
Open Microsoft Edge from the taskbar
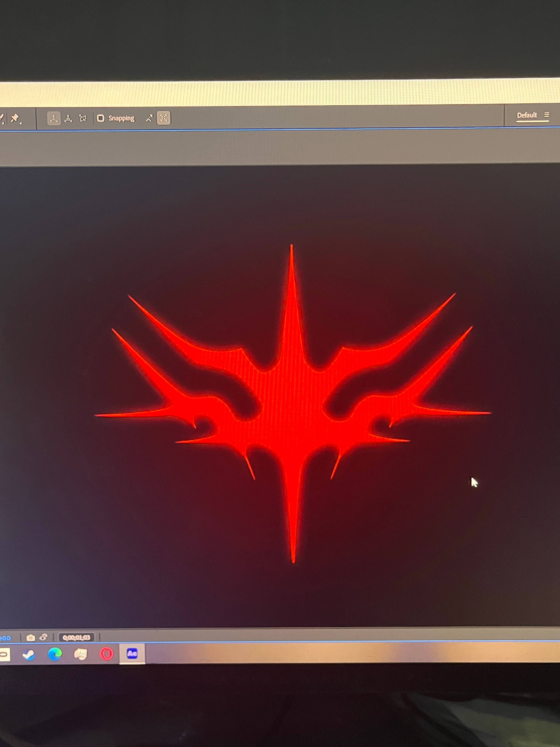(x=55, y=654)
